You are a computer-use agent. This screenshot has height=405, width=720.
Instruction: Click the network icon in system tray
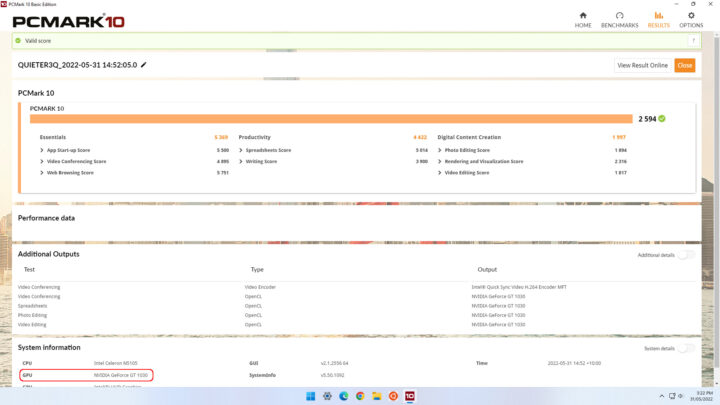[672, 396]
